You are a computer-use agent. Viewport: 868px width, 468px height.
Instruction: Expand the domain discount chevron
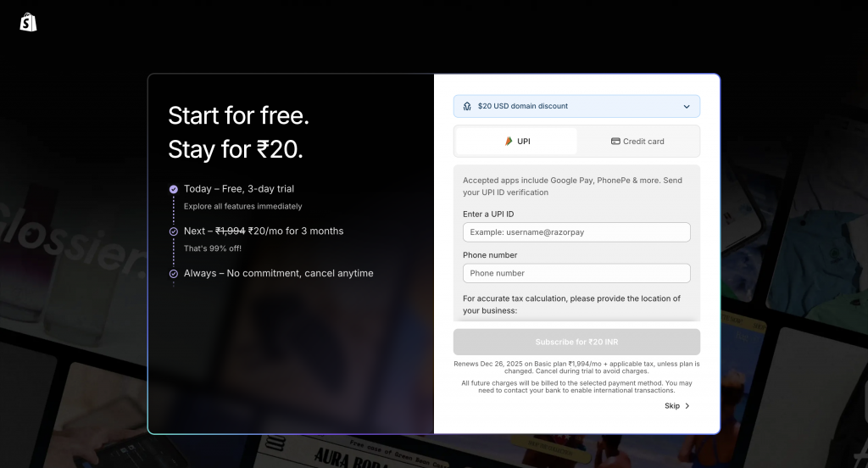[687, 107]
